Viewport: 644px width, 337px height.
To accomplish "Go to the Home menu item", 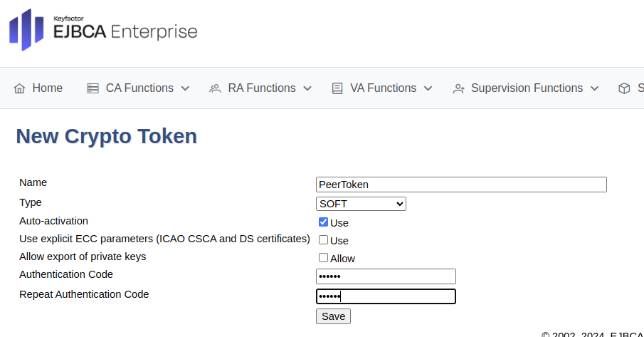I will [47, 88].
